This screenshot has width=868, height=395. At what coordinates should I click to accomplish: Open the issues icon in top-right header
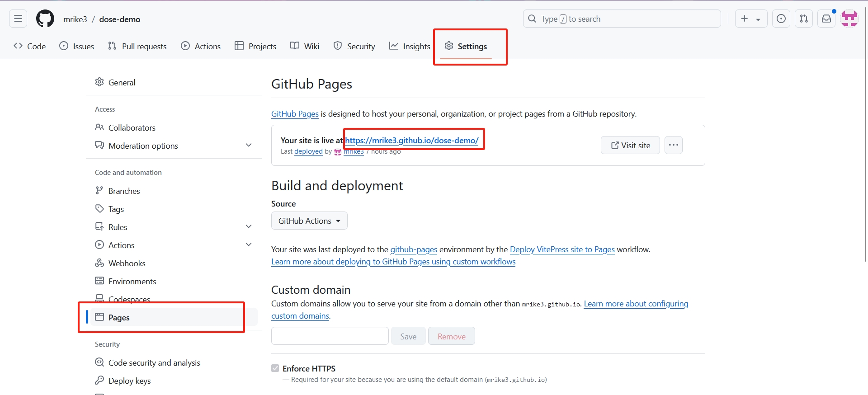tap(781, 19)
